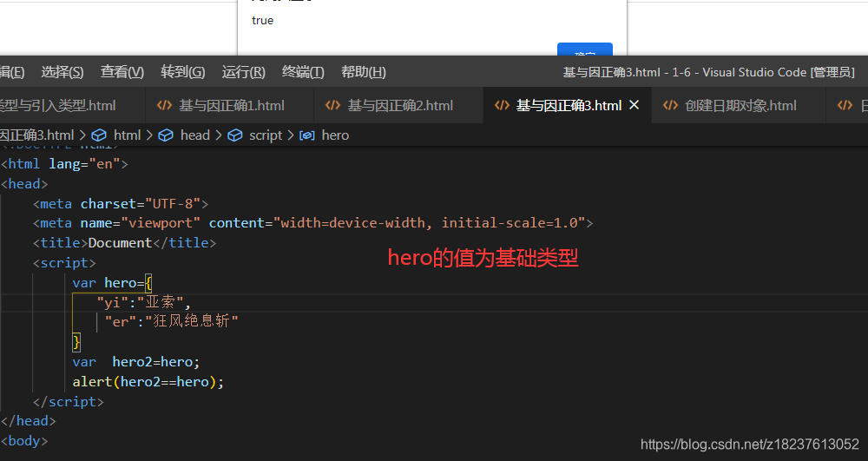The image size is (868, 461).
Task: Click the HTML file icon on 基与因正确1.html tab
Action: coord(164,105)
